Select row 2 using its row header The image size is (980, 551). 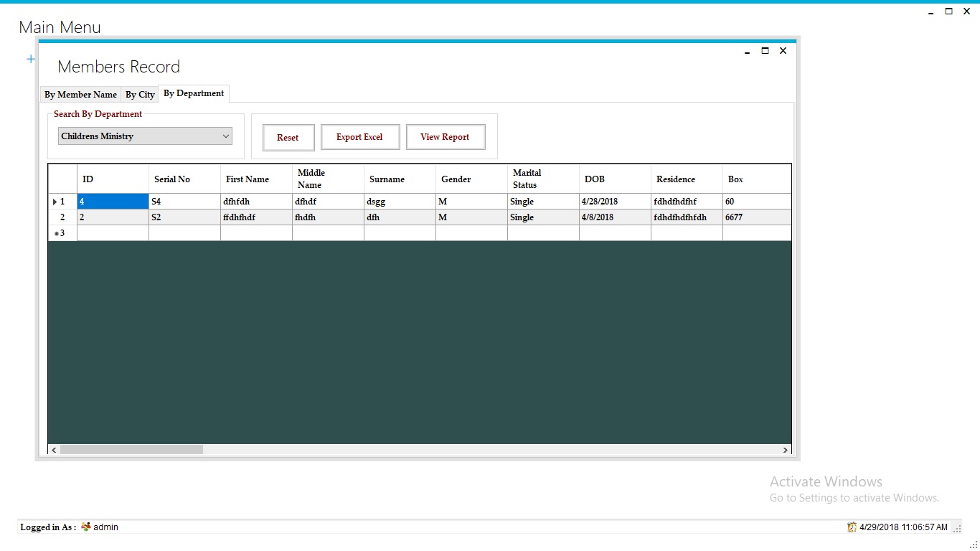[62, 217]
